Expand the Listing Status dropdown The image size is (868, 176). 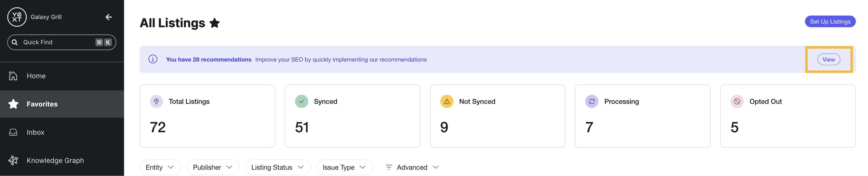(278, 167)
